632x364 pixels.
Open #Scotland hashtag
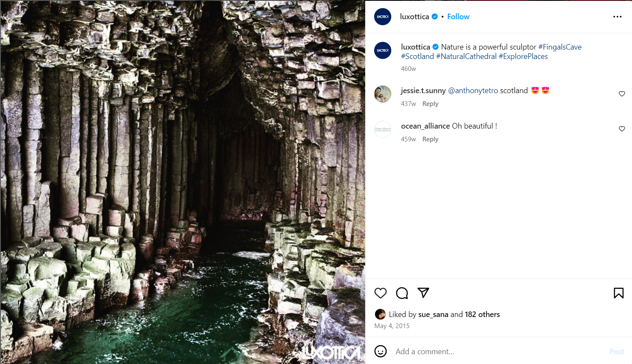pyautogui.click(x=417, y=56)
